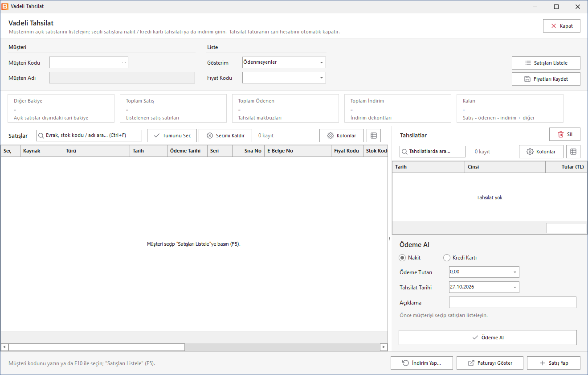
Task: Clear selection with Seçimi Kaldır
Action: 225,136
